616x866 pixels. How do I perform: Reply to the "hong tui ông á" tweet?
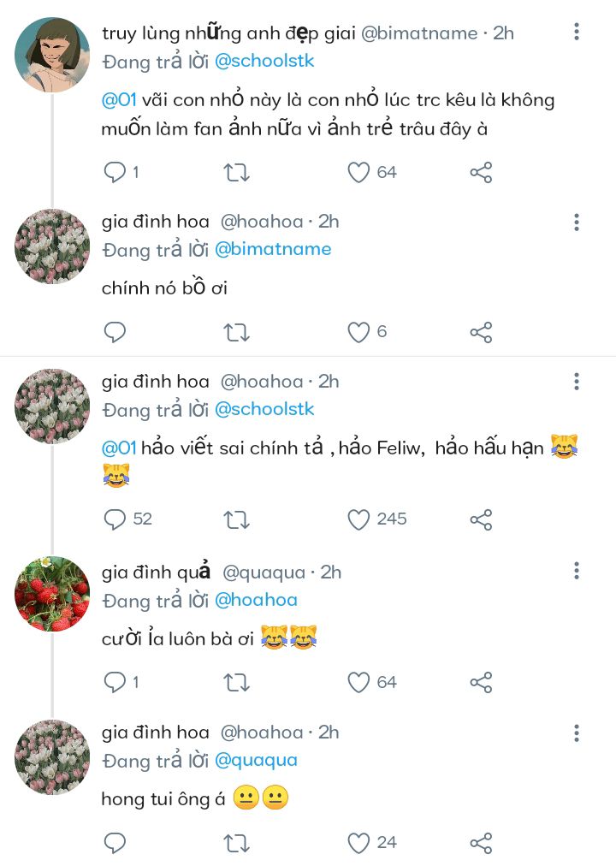[x=115, y=843]
